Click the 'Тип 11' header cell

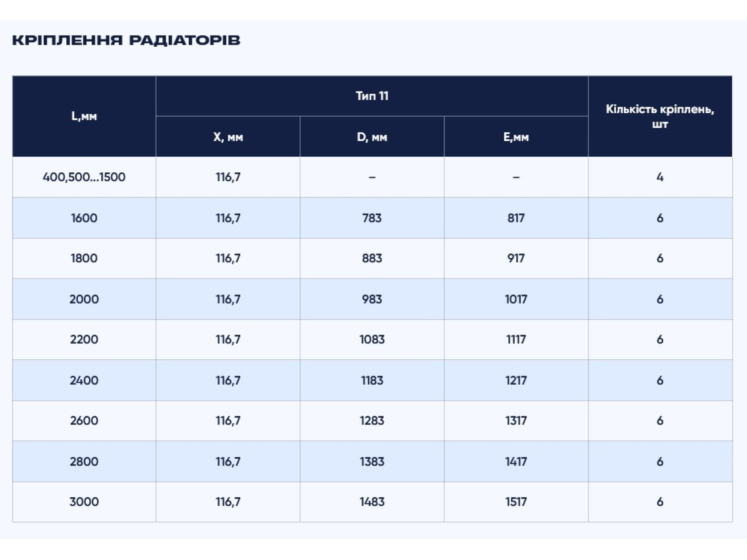pyautogui.click(x=372, y=96)
